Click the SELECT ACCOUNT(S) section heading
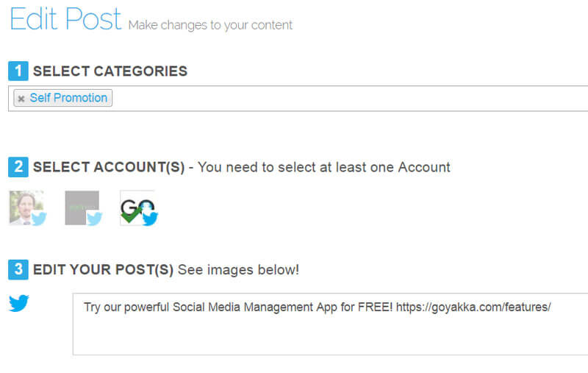Viewport: 588px width, 373px height. [x=109, y=167]
